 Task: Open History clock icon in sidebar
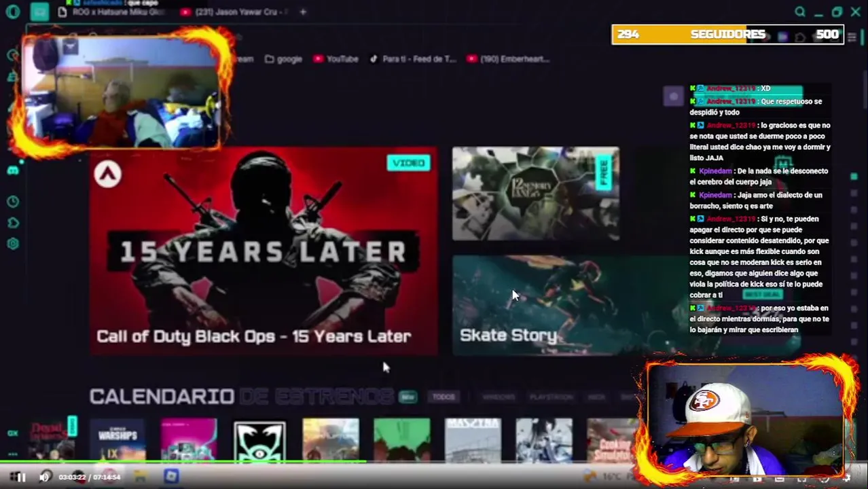click(12, 202)
